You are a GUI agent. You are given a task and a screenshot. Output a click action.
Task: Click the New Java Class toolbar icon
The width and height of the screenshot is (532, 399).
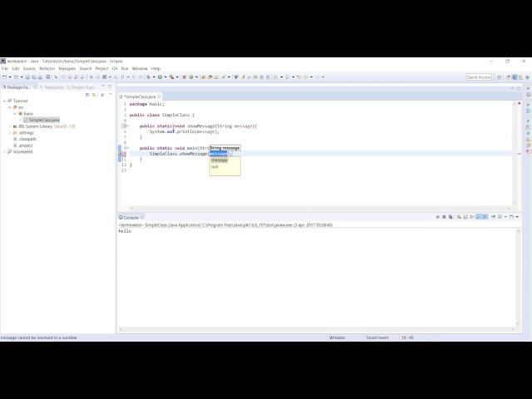(191, 77)
